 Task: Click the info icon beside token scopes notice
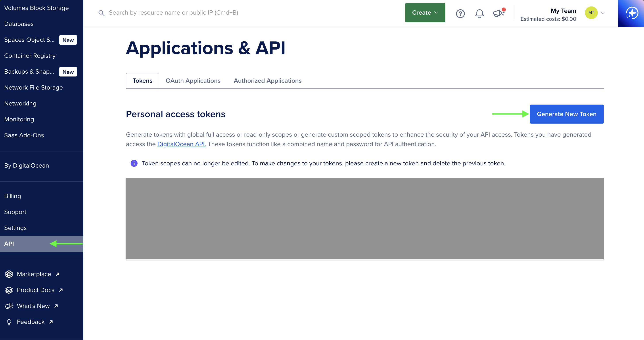[x=134, y=163]
